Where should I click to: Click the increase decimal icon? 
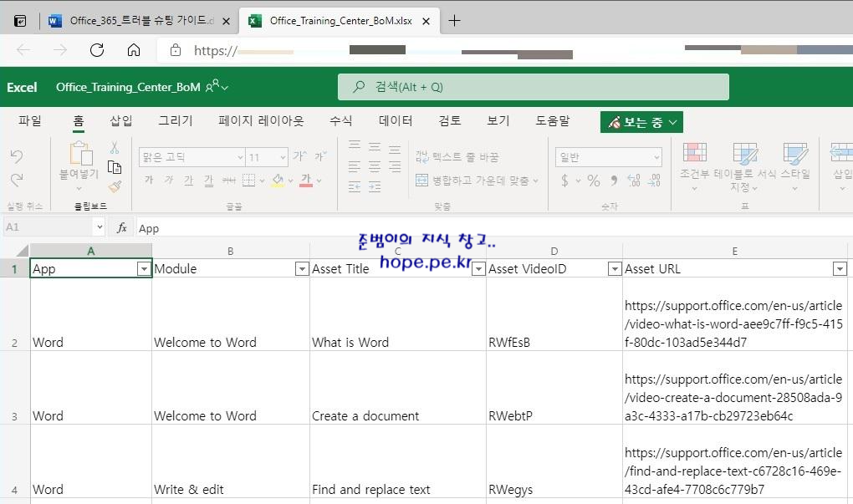pos(634,181)
